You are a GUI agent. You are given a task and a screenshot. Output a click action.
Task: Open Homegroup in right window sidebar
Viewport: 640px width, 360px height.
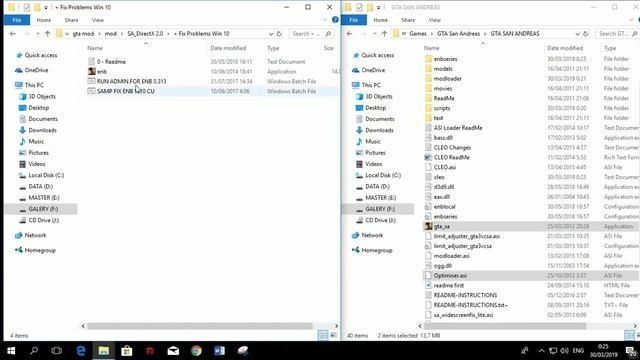pos(376,250)
